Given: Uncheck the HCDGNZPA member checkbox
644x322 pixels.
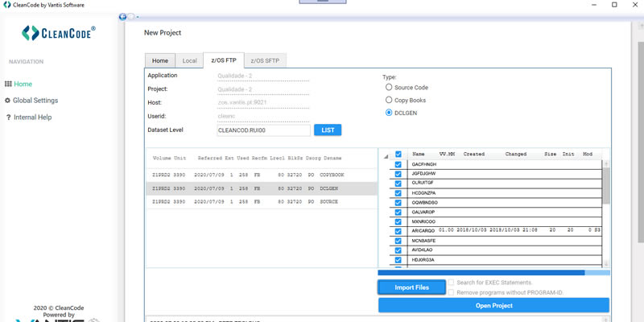Looking at the screenshot, I should pos(398,193).
